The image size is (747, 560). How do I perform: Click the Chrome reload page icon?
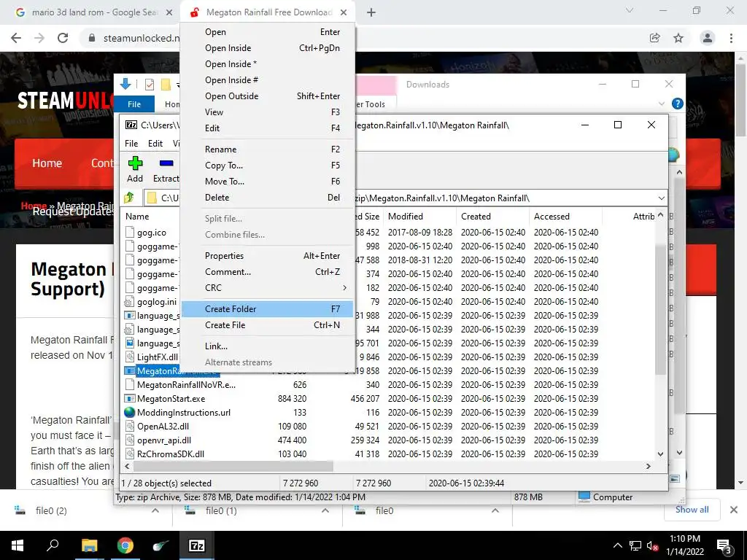pyautogui.click(x=63, y=38)
